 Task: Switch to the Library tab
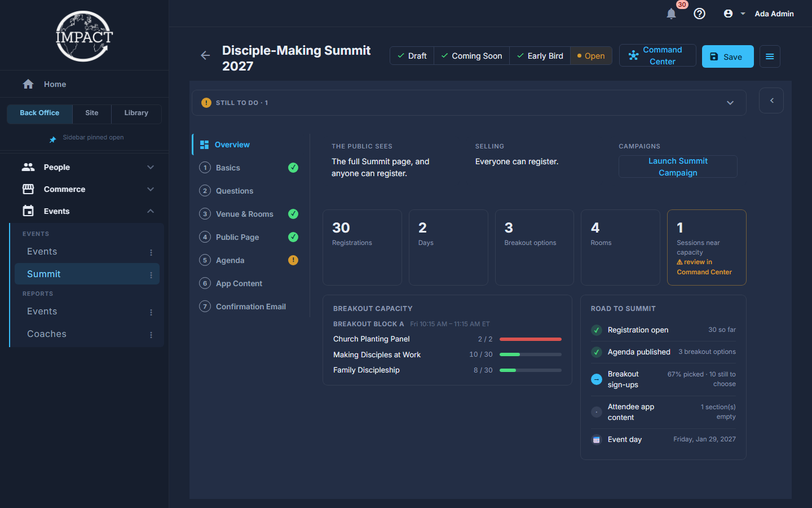[136, 113]
